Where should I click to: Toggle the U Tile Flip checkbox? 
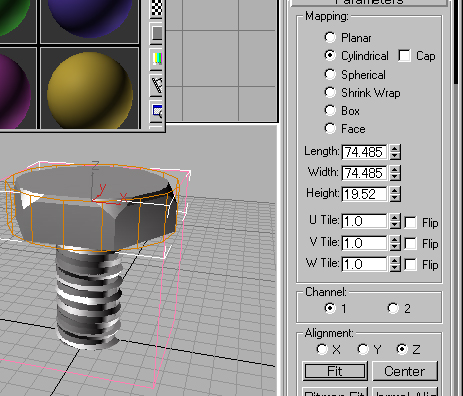(x=410, y=222)
